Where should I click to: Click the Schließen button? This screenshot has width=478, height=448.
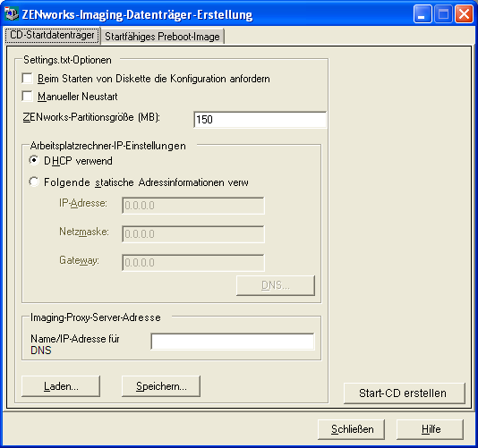pyautogui.click(x=351, y=429)
